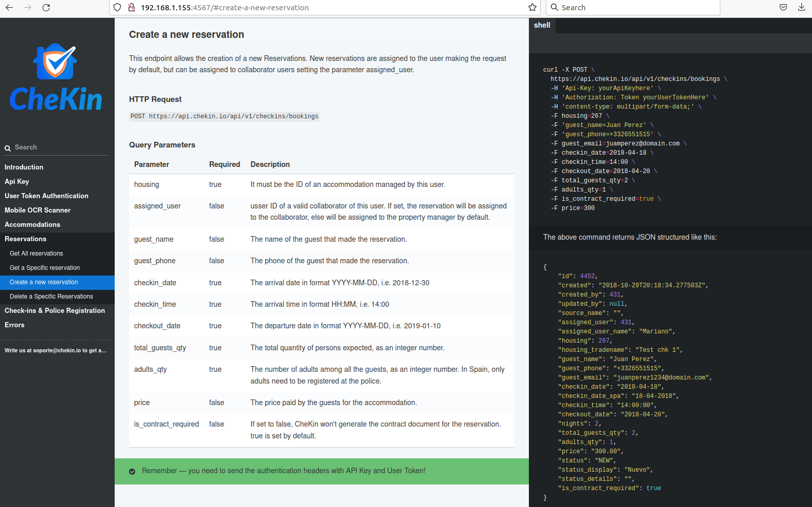Click the browser back arrow
812x507 pixels.
pos(9,8)
